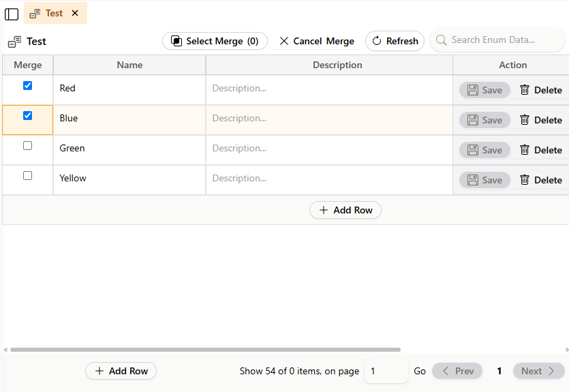
Task: Edit the Red name cell
Action: (129, 89)
